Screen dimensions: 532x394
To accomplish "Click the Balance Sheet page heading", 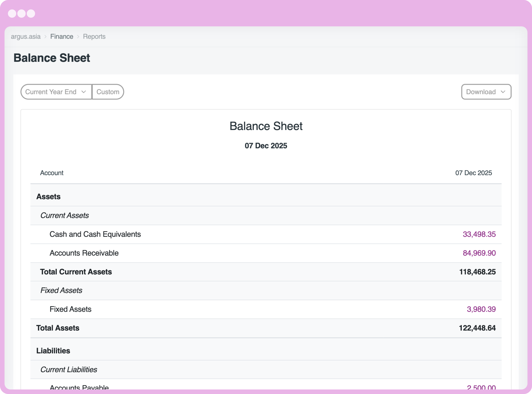I will point(52,57).
